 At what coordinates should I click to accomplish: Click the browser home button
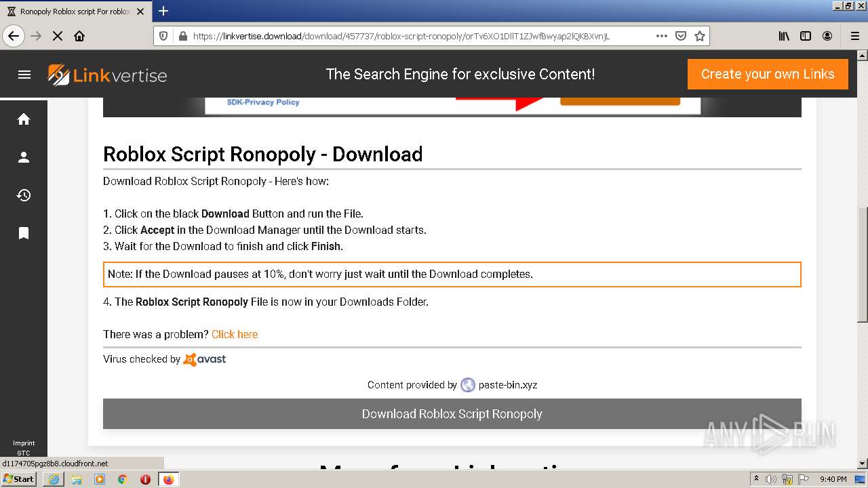[79, 36]
